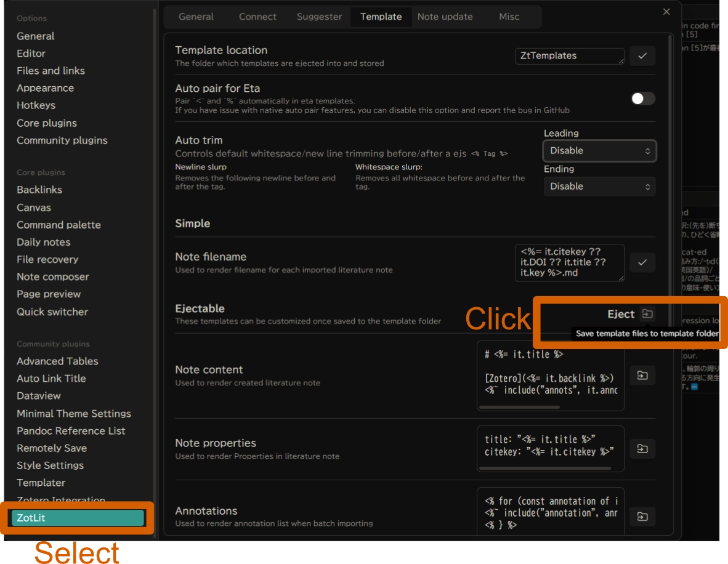This screenshot has height=564, width=728.
Task: Open the Connect tab
Action: click(x=257, y=17)
